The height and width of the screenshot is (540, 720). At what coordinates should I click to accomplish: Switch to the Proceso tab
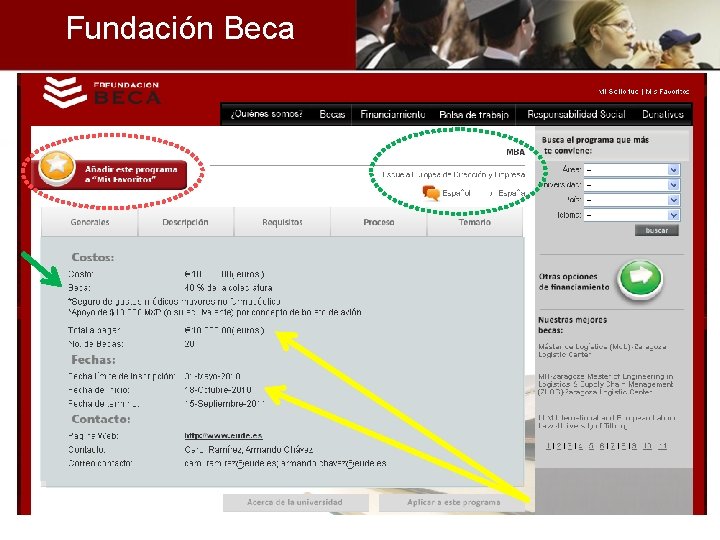(x=379, y=222)
